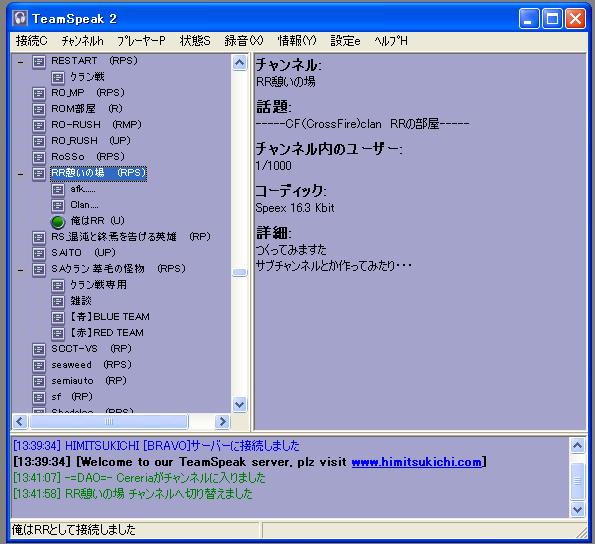
Task: Click the message log scroll up arrow
Action: click(578, 445)
